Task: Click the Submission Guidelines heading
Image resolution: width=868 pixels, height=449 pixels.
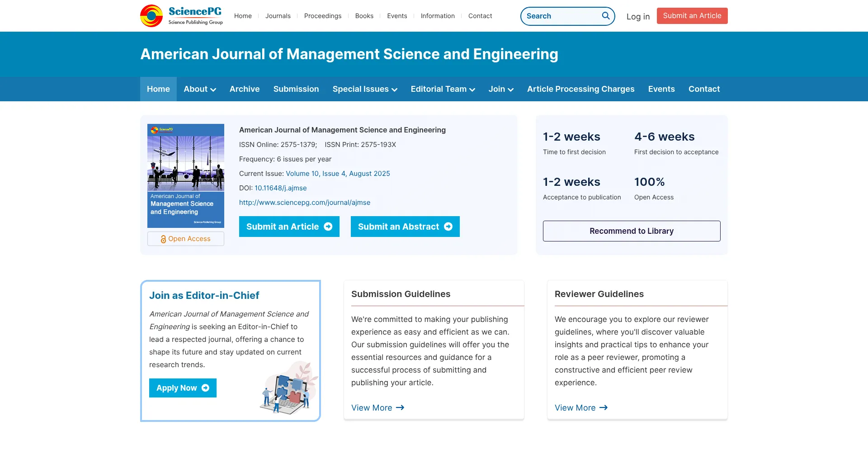Action: (x=401, y=294)
